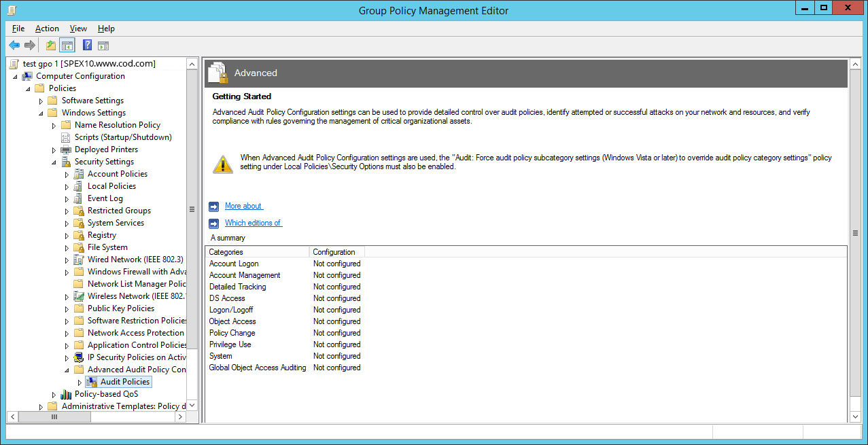Click the System Services folder icon

79,223
